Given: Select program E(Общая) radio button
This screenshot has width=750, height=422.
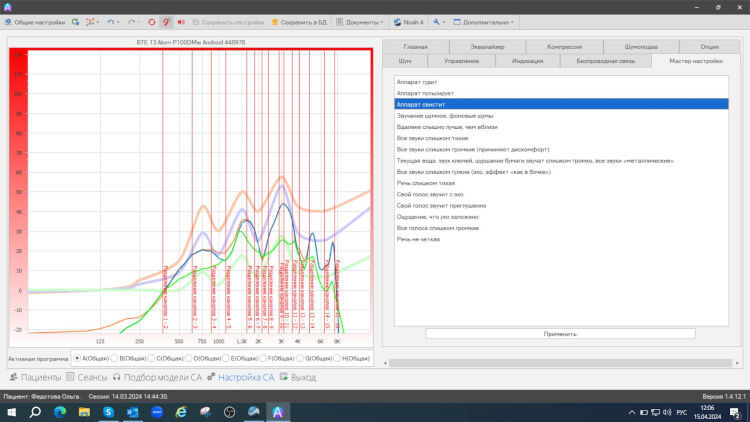Looking at the screenshot, I should [x=226, y=358].
